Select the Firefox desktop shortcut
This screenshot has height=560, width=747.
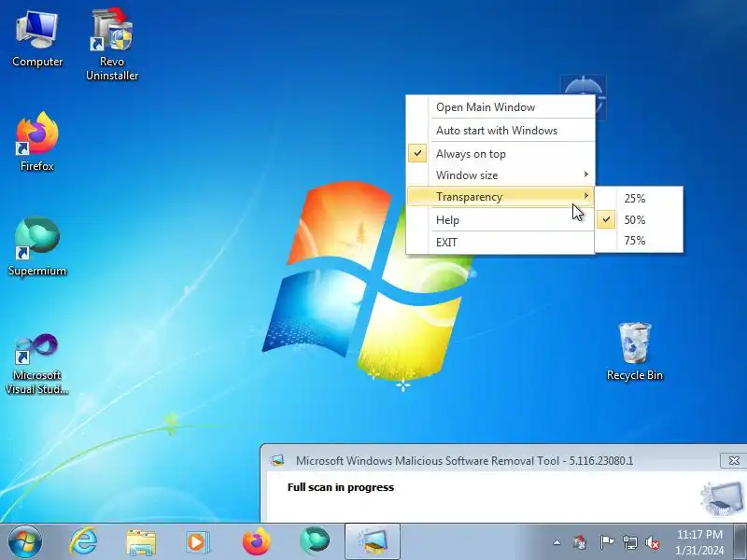37,142
